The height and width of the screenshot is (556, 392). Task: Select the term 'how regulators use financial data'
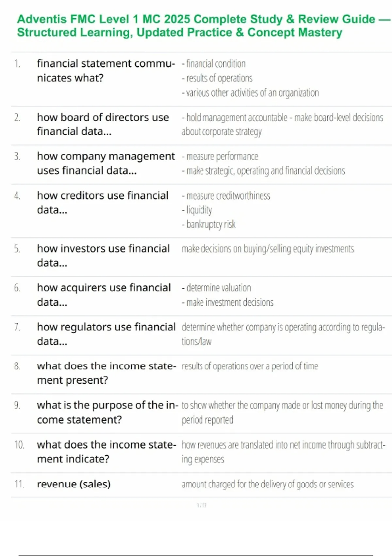point(106,334)
